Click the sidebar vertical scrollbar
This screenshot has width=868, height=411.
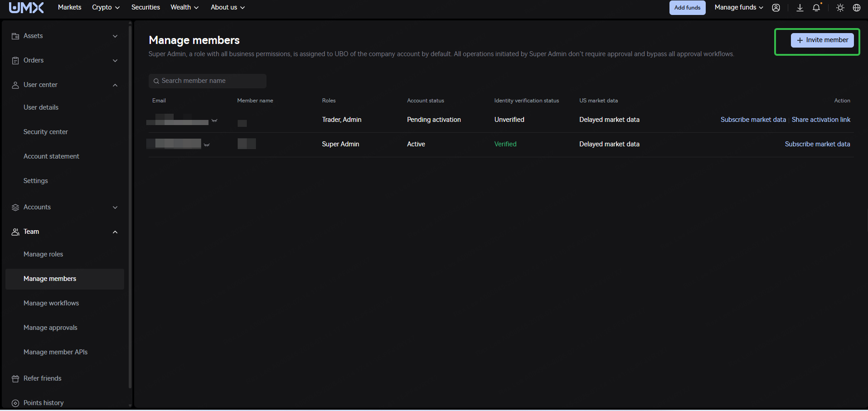click(130, 206)
